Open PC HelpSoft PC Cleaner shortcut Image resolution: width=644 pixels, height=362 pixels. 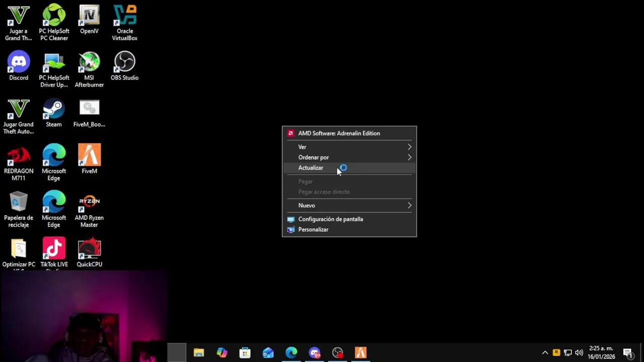pos(54,23)
